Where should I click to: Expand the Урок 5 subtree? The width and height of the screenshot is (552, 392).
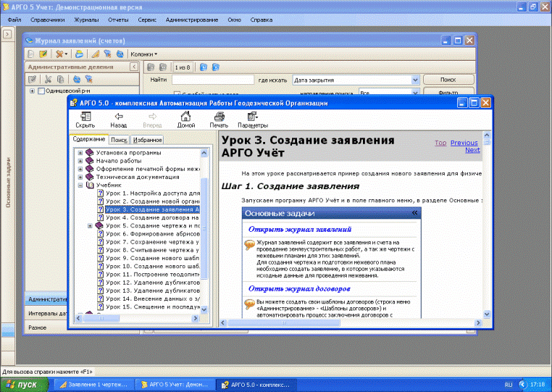click(x=90, y=226)
